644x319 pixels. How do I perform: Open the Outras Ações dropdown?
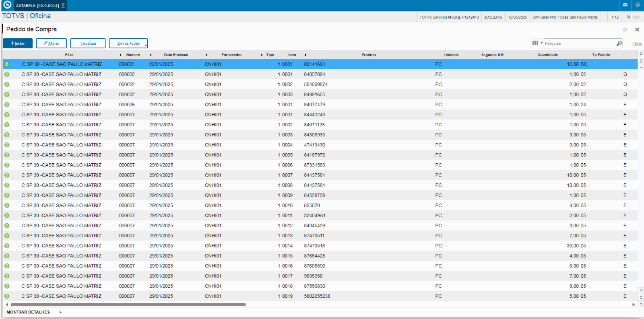click(128, 43)
